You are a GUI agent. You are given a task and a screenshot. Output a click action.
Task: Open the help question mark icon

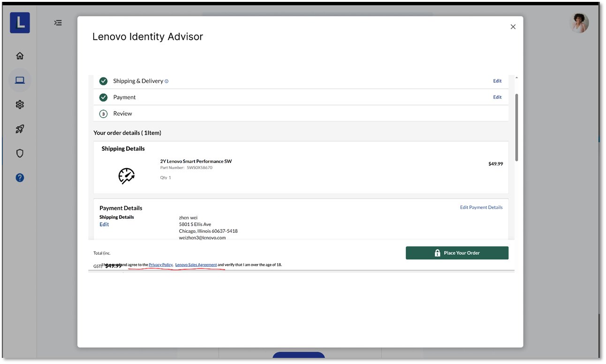click(20, 178)
